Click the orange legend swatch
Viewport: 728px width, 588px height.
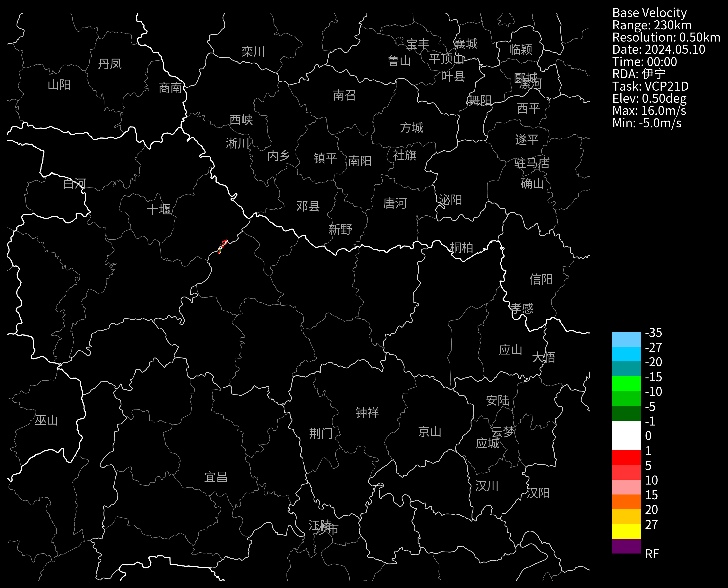tap(626, 502)
